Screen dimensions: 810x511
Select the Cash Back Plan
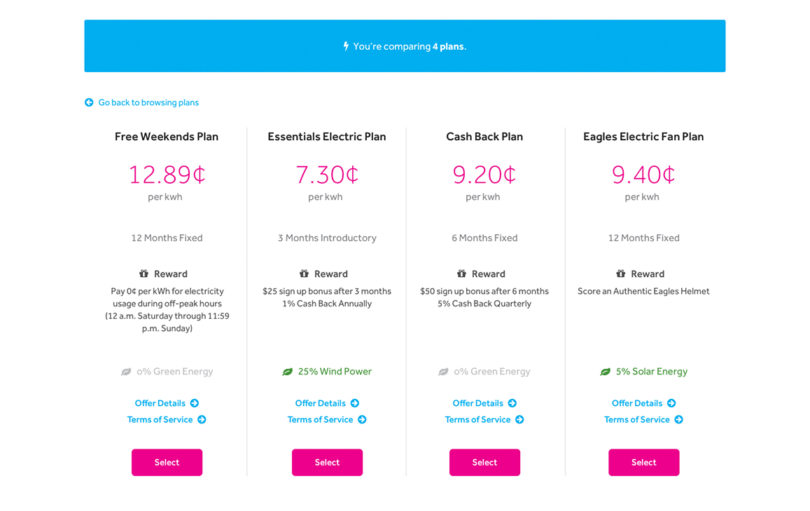click(x=485, y=462)
